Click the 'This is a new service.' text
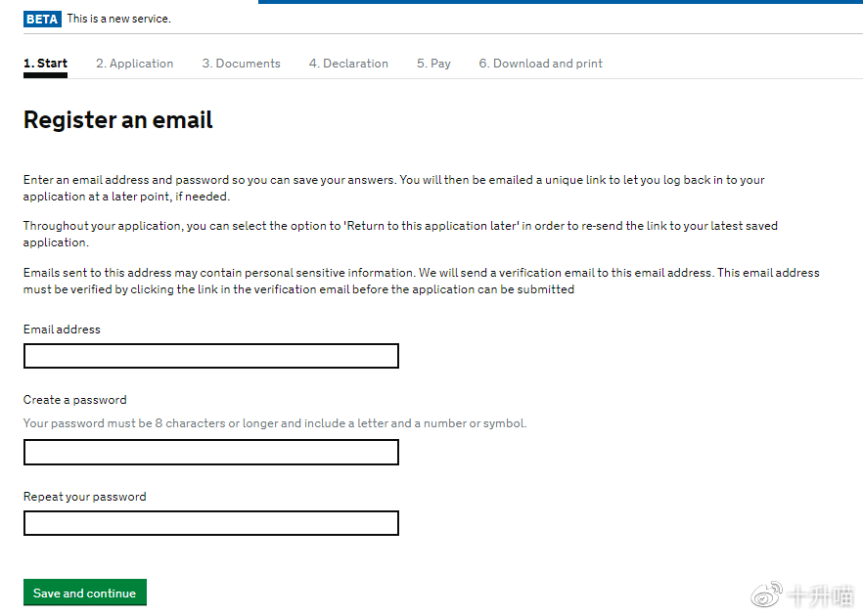863x616 pixels. pyautogui.click(x=119, y=19)
